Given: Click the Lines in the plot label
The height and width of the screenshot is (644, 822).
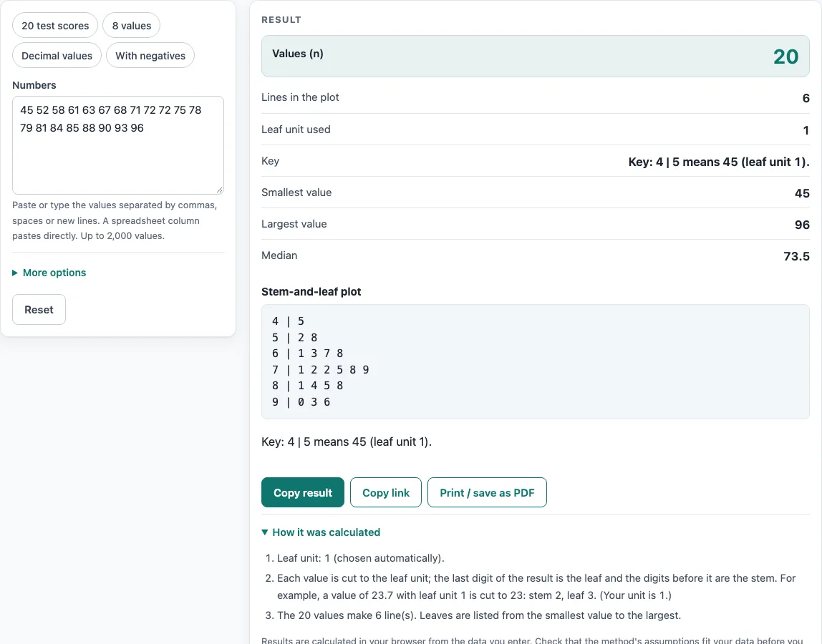Looking at the screenshot, I should pos(301,97).
